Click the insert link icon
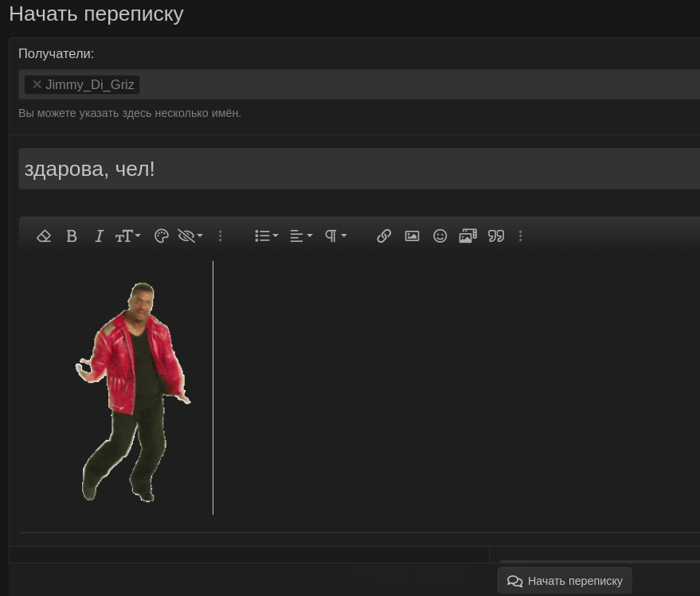Screen dimensions: 700x596 [384, 236]
